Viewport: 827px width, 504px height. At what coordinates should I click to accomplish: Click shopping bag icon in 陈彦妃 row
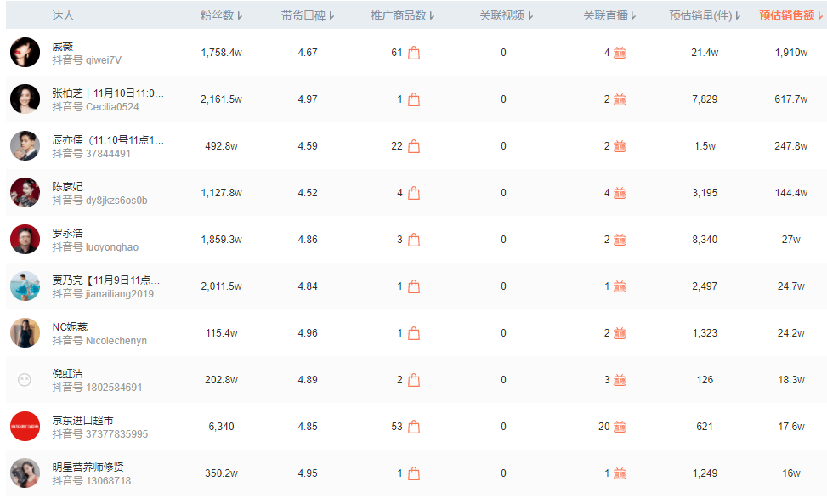[x=414, y=193]
